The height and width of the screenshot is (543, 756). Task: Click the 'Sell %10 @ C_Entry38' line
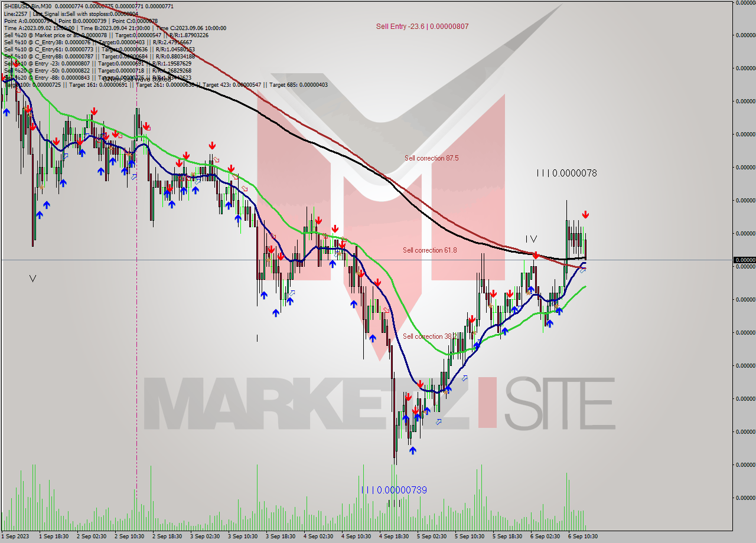click(x=97, y=42)
